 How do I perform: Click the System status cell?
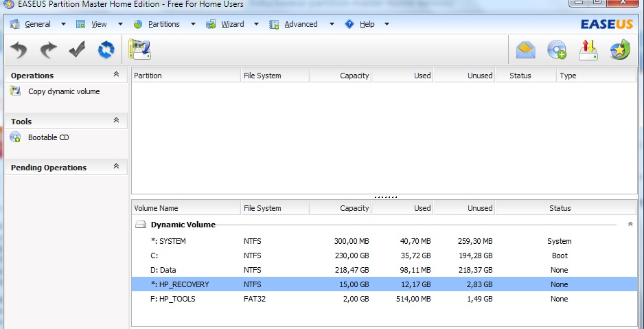pos(560,241)
